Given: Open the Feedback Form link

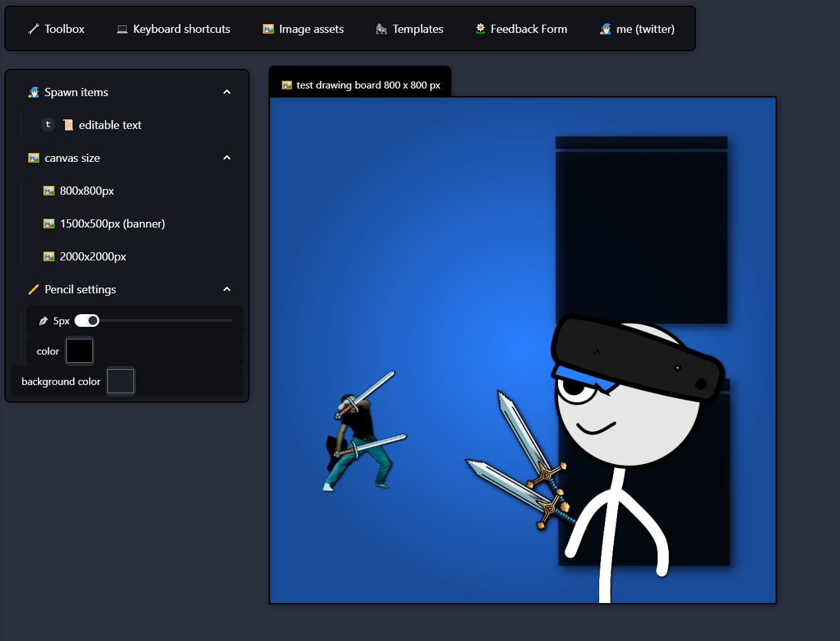Looking at the screenshot, I should [521, 29].
